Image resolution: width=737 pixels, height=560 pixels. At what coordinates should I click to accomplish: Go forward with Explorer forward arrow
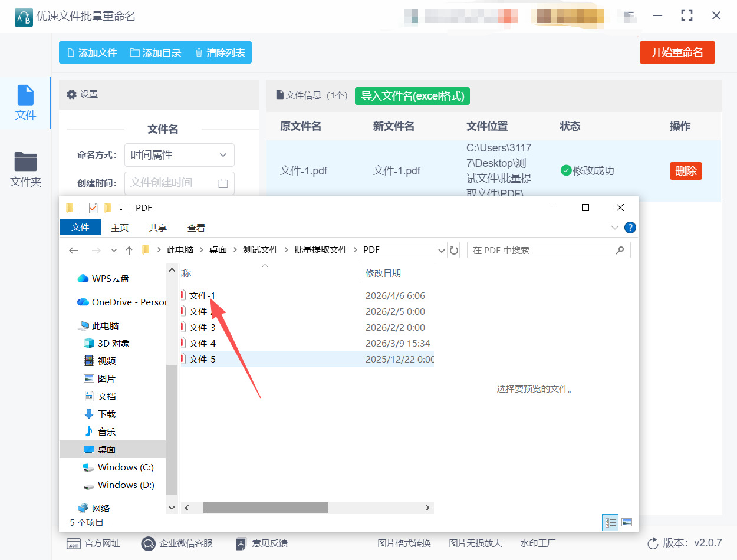[x=96, y=251]
